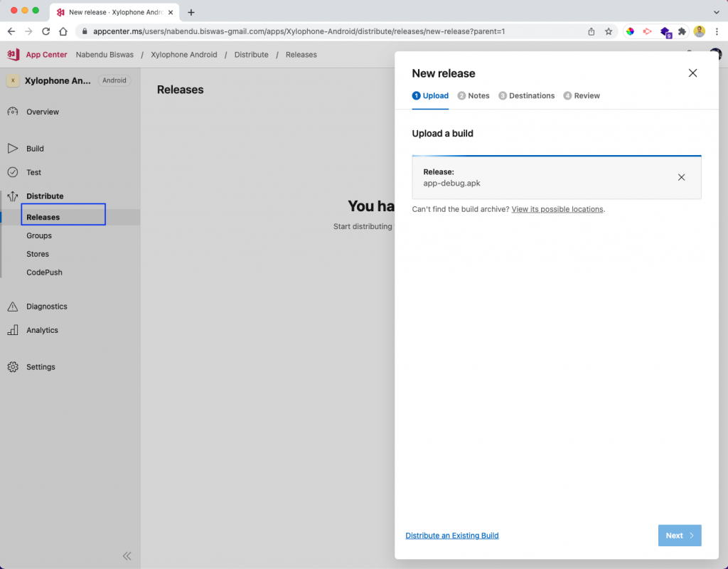The image size is (728, 569).
Task: Click the colorful wheel extension icon
Action: [630, 31]
